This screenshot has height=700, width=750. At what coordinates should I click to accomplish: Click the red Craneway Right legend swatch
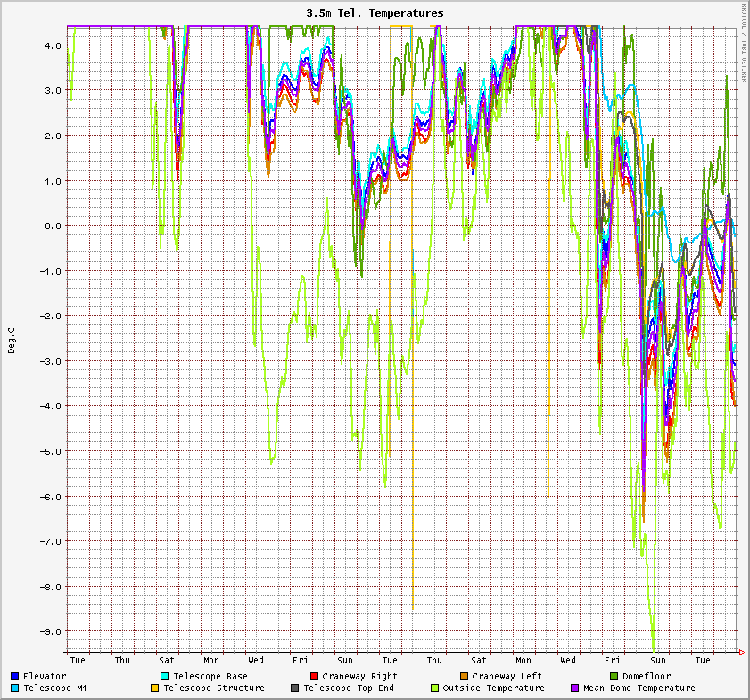[315, 676]
